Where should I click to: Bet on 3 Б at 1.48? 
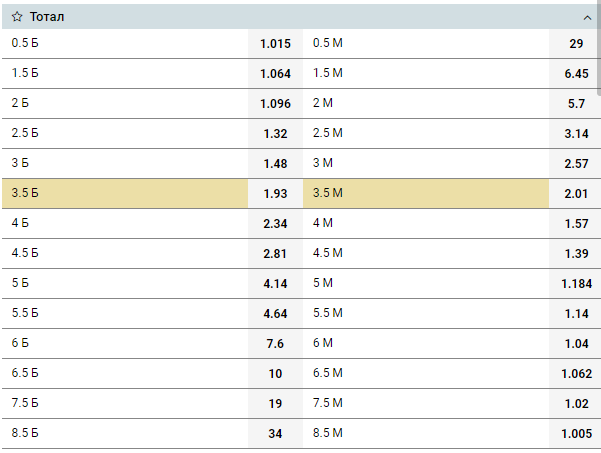click(x=274, y=163)
